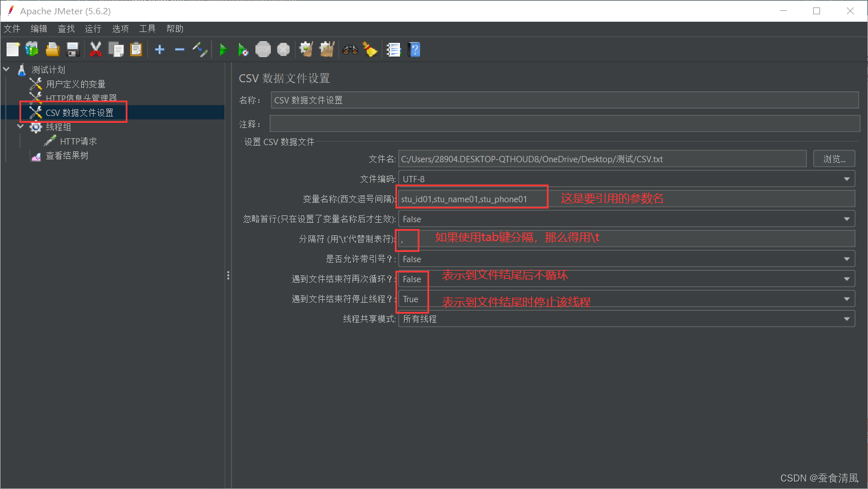This screenshot has height=489, width=868.
Task: Click the 名称 input field
Action: pos(565,100)
